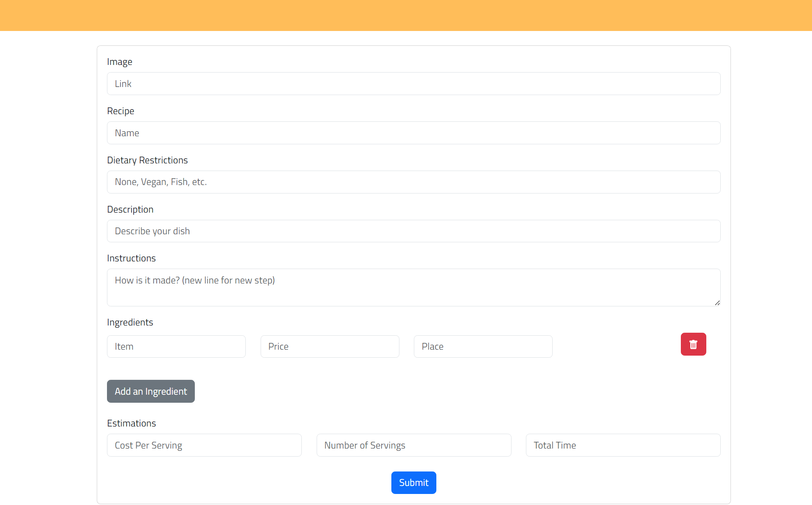
Task: Focus the Recipe Name input field
Action: coord(413,133)
